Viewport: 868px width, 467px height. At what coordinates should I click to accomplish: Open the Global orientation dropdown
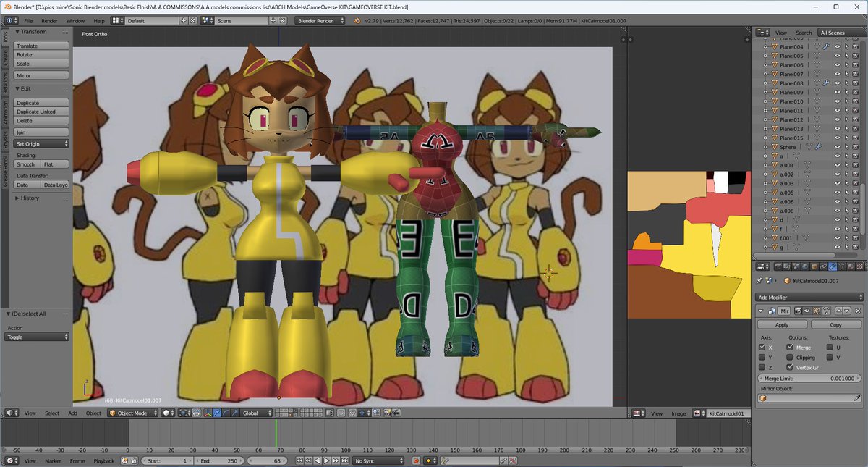tap(257, 413)
